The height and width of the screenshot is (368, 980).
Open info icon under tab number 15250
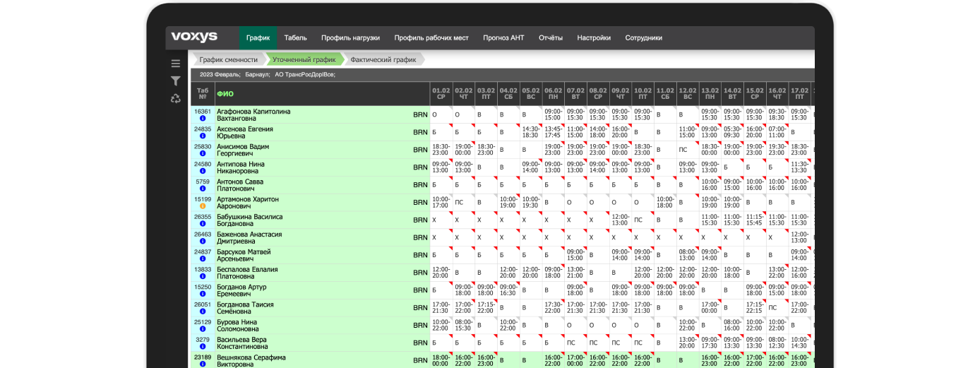(203, 294)
